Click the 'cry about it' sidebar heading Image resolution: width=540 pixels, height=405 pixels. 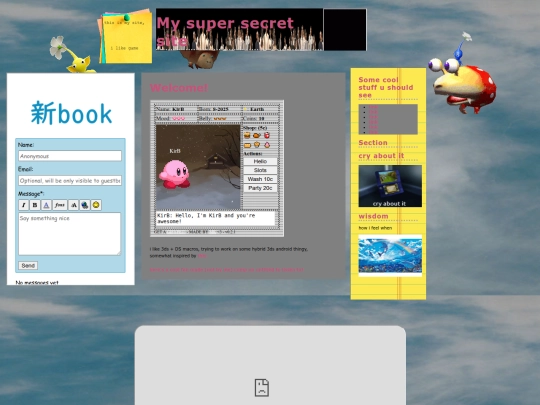381,156
